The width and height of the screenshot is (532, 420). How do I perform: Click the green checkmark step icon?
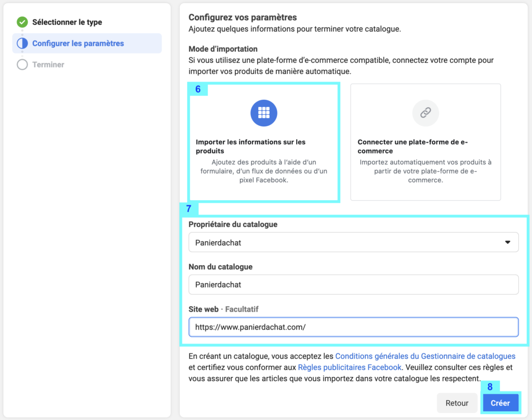tap(22, 22)
